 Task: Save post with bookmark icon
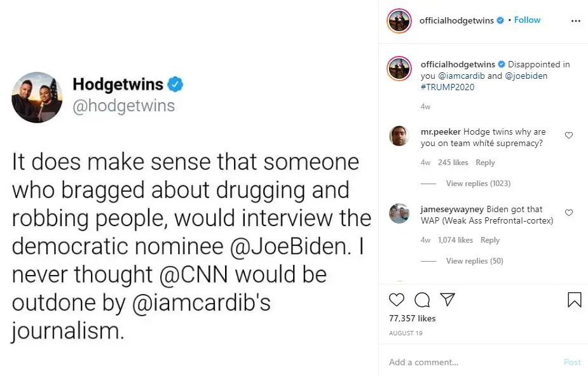[574, 300]
